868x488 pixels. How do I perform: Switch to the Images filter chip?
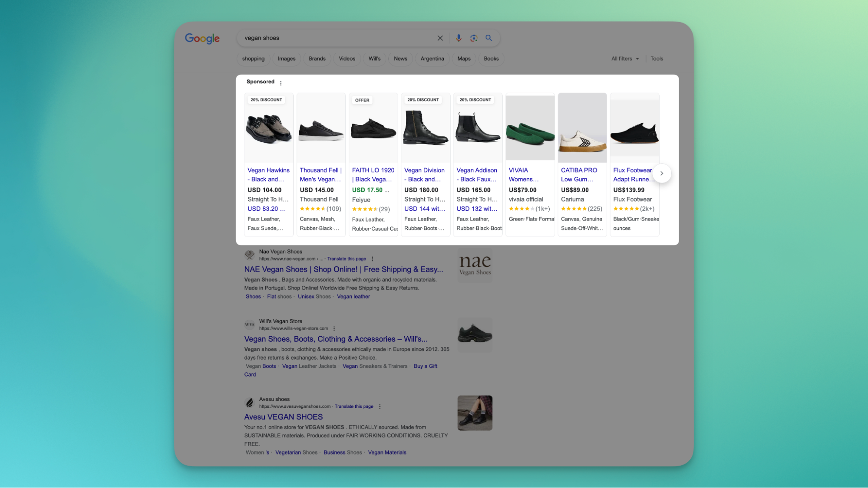point(287,59)
